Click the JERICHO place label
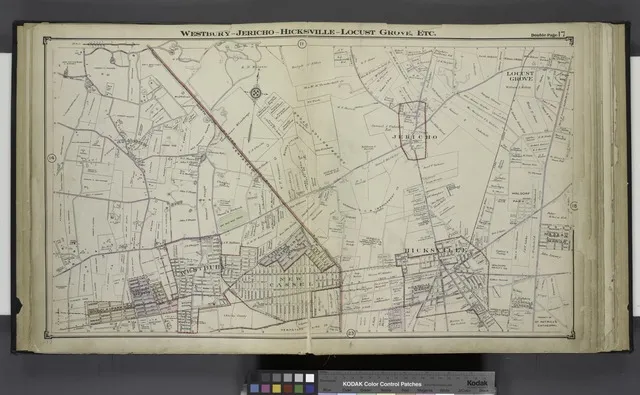 point(414,137)
